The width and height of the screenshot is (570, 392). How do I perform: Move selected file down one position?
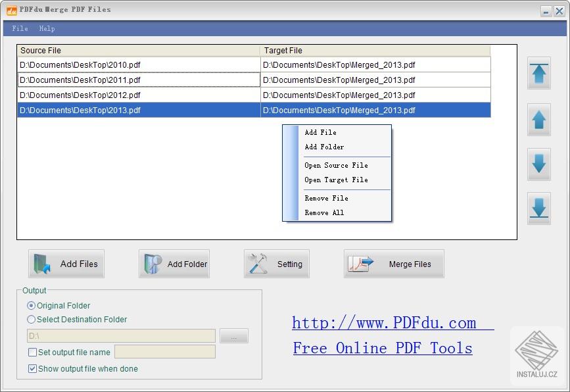538,164
